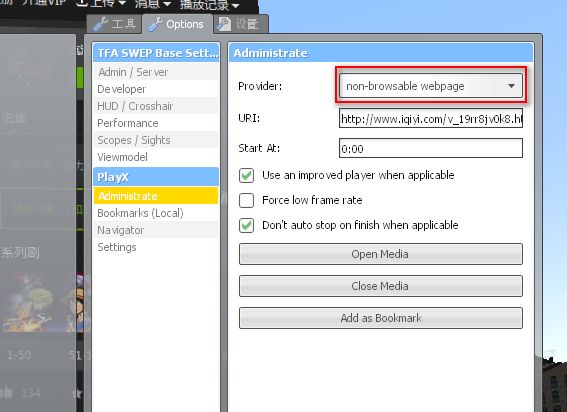This screenshot has width=567, height=412.
Task: Open HUD / Crosshair settings
Action: pyautogui.click(x=156, y=106)
